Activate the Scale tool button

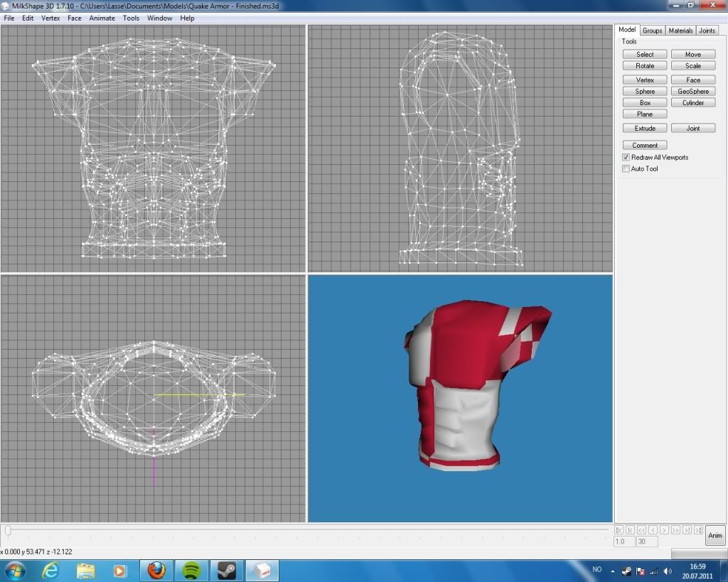(693, 66)
